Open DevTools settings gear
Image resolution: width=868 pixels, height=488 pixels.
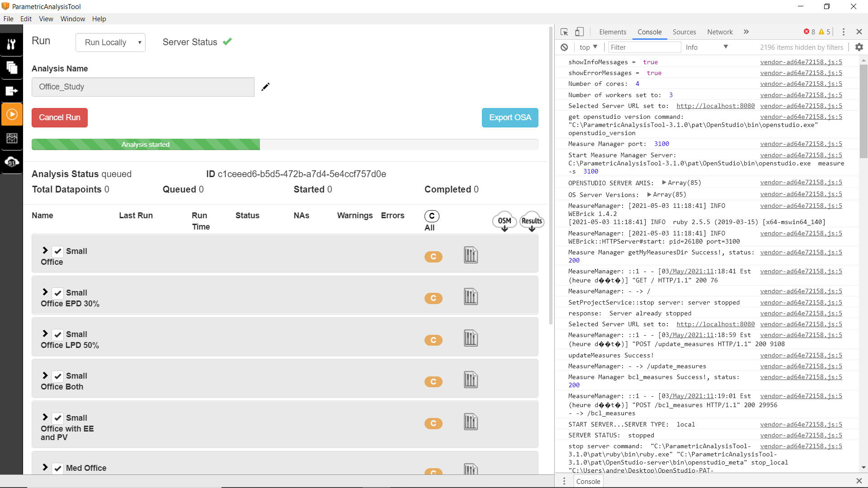(x=859, y=47)
